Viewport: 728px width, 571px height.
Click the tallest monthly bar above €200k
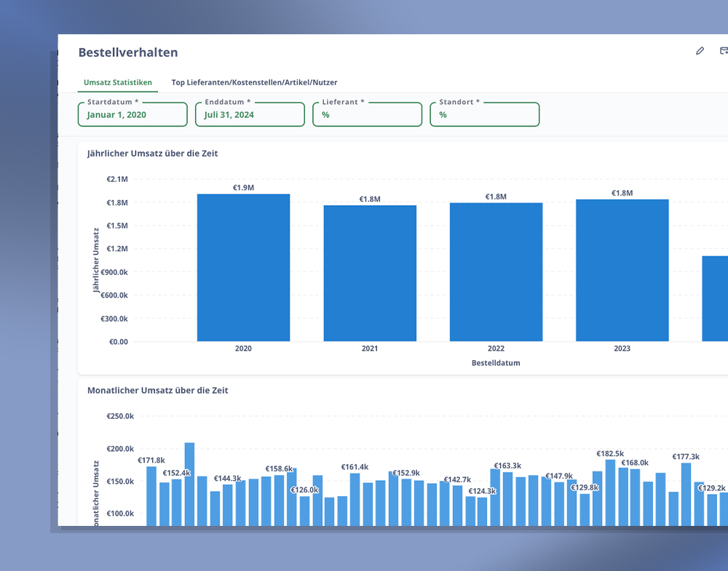[189, 484]
